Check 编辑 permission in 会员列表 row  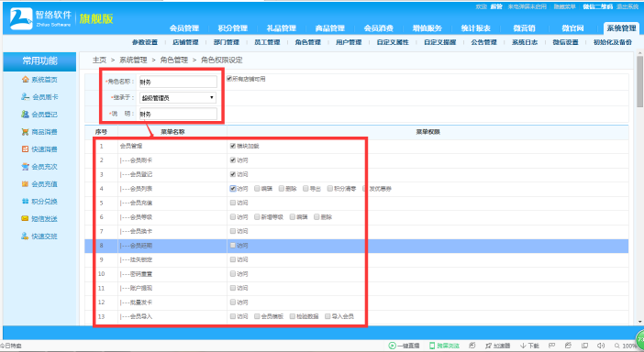click(257, 188)
